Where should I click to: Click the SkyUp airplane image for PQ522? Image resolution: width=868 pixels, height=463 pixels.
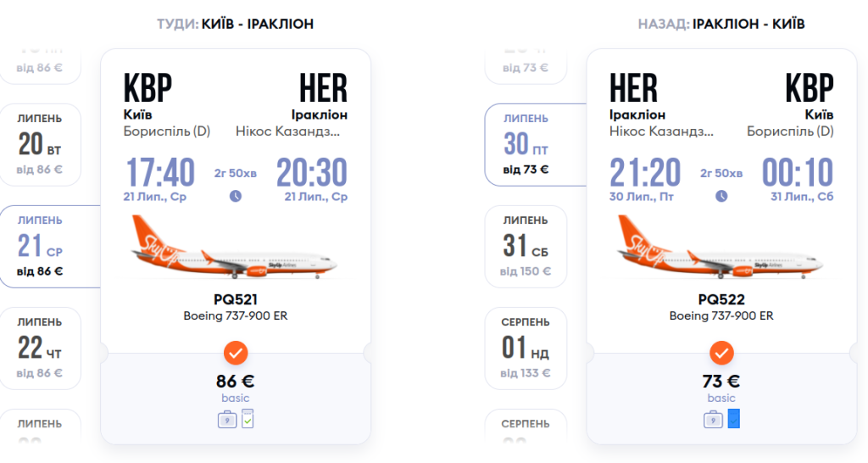pyautogui.click(x=721, y=248)
